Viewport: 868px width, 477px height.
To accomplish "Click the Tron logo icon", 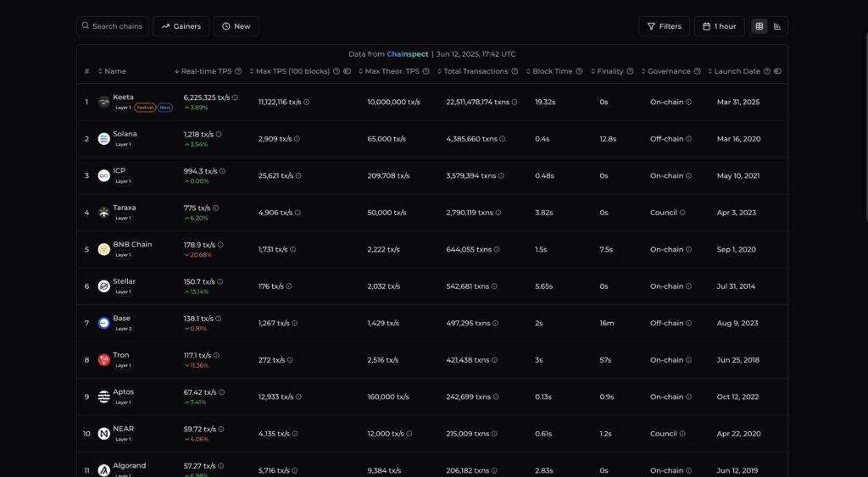I will tap(103, 360).
